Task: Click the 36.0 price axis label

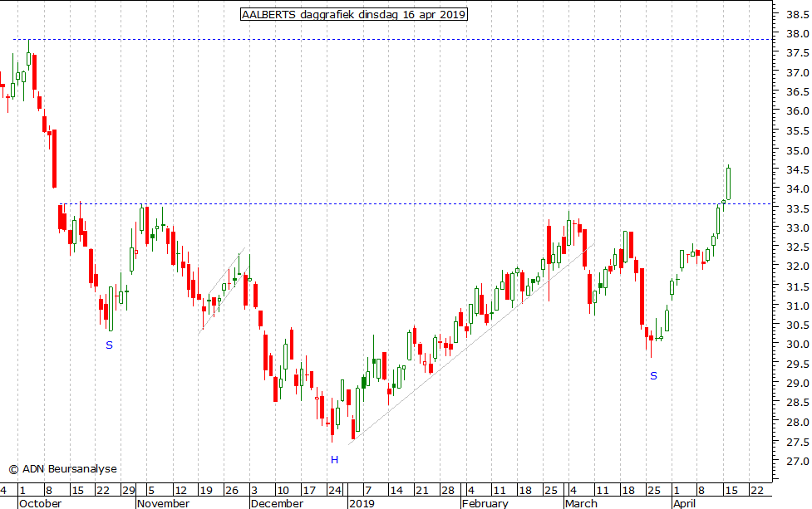Action: tap(798, 111)
